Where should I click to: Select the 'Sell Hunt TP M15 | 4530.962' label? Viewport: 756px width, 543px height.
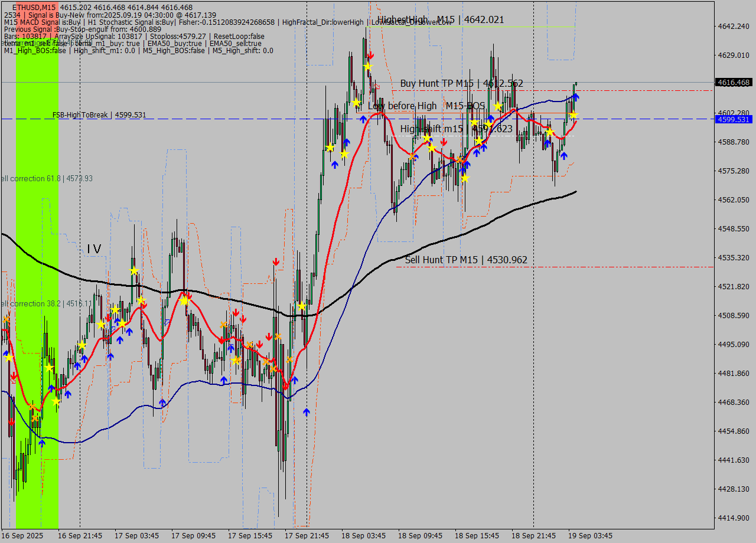[x=466, y=260]
